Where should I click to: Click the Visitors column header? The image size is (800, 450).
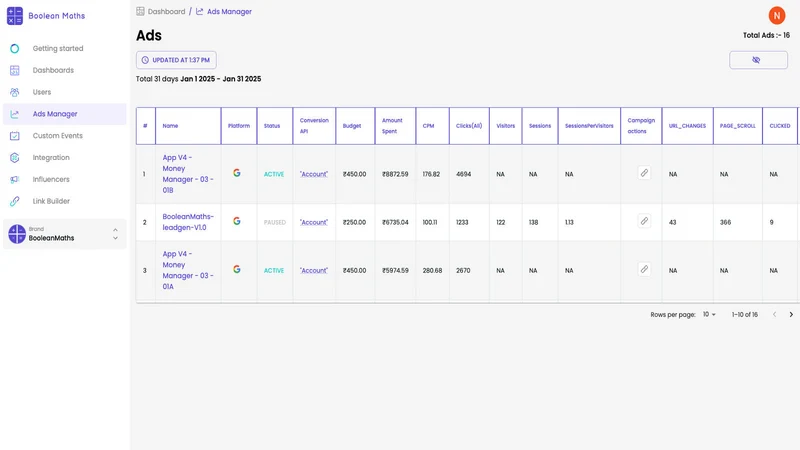tap(506, 126)
